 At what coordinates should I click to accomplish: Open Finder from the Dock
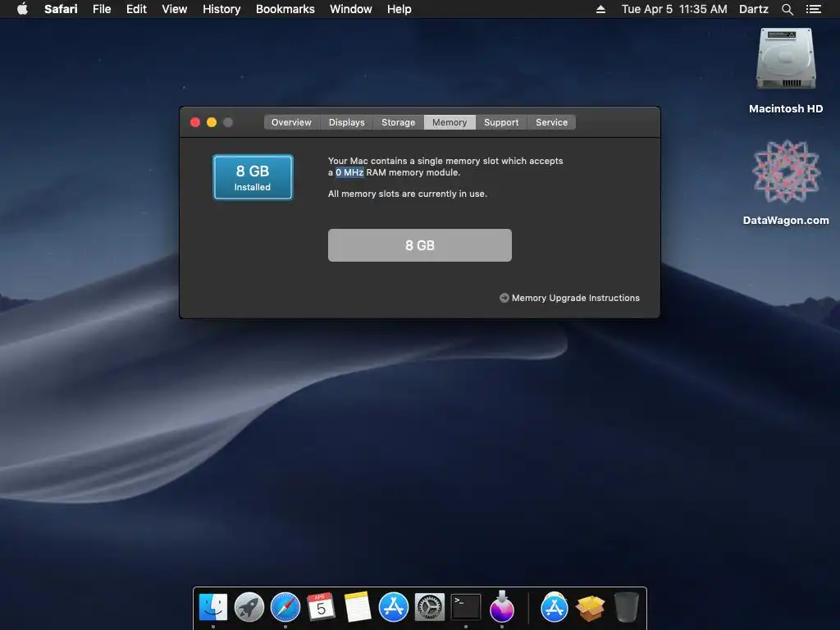(213, 608)
